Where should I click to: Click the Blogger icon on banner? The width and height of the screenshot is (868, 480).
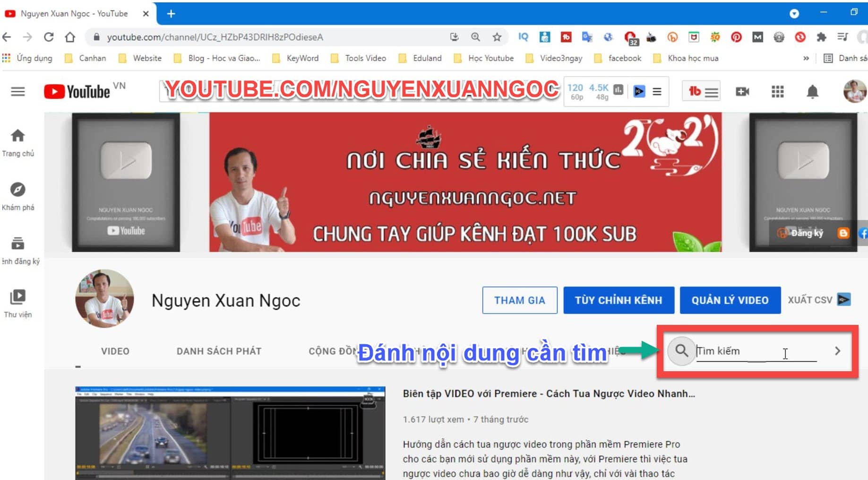coord(843,233)
